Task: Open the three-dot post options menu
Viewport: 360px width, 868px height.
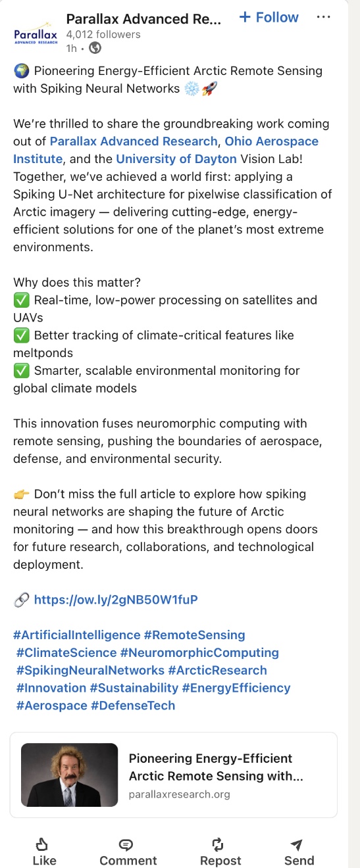Action: (323, 17)
